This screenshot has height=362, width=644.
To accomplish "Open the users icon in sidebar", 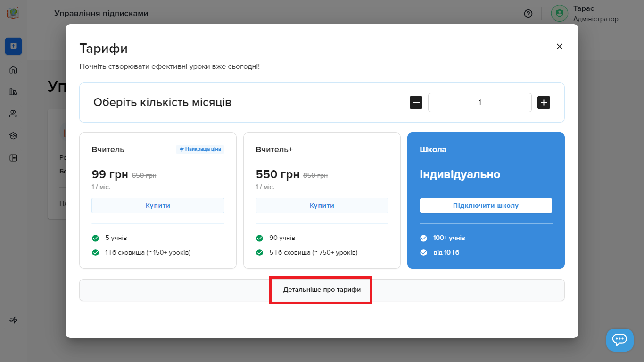I will [13, 114].
